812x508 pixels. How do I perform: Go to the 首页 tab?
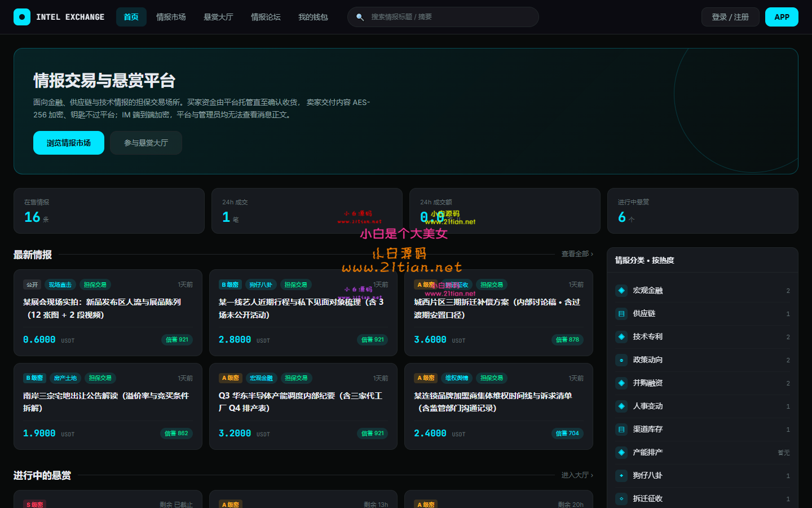pyautogui.click(x=131, y=17)
